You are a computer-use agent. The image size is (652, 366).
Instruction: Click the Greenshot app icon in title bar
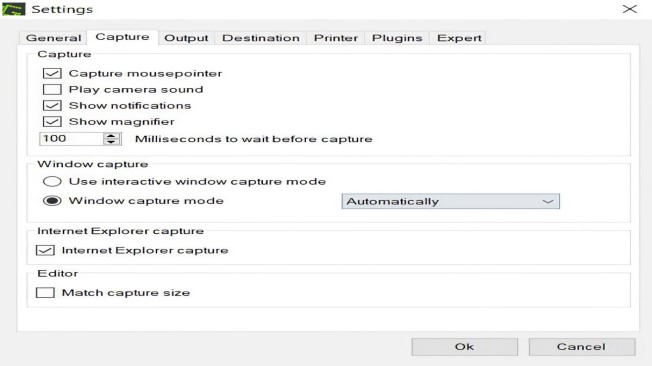[x=13, y=9]
